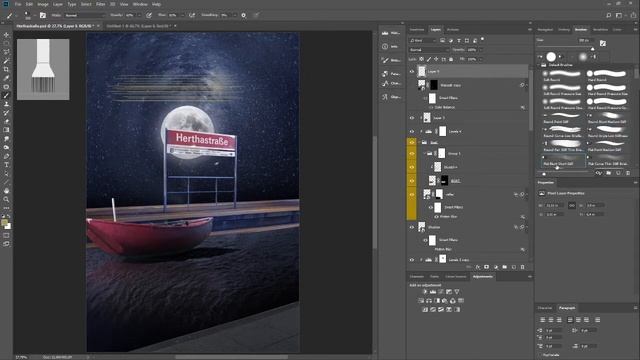The width and height of the screenshot is (640, 360).
Task: Add layer style fx icon
Action: tap(478, 267)
